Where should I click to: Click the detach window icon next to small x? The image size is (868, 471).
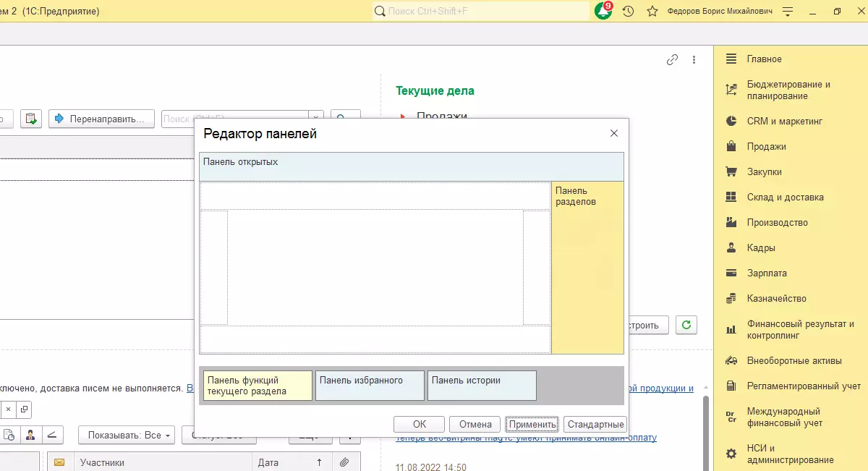point(25,410)
